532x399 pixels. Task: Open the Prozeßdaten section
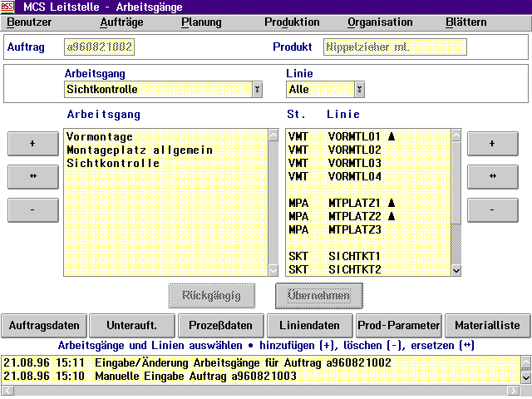point(221,324)
